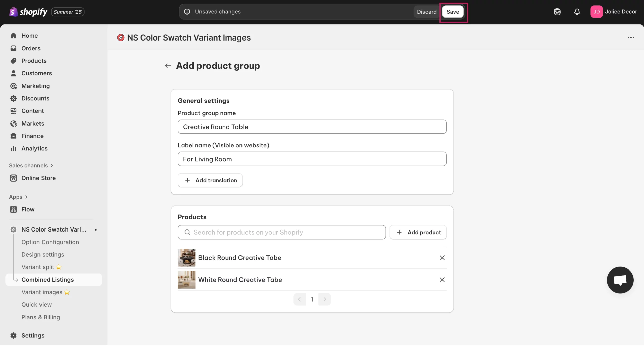This screenshot has width=644, height=347.
Task: Click Black Round Creative Tabe thumbnail
Action: coord(186,258)
